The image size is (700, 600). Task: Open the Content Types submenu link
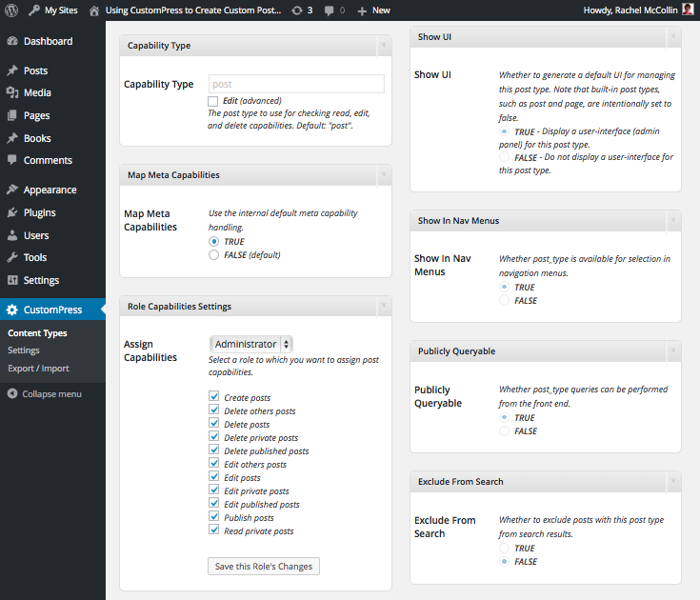click(x=37, y=333)
